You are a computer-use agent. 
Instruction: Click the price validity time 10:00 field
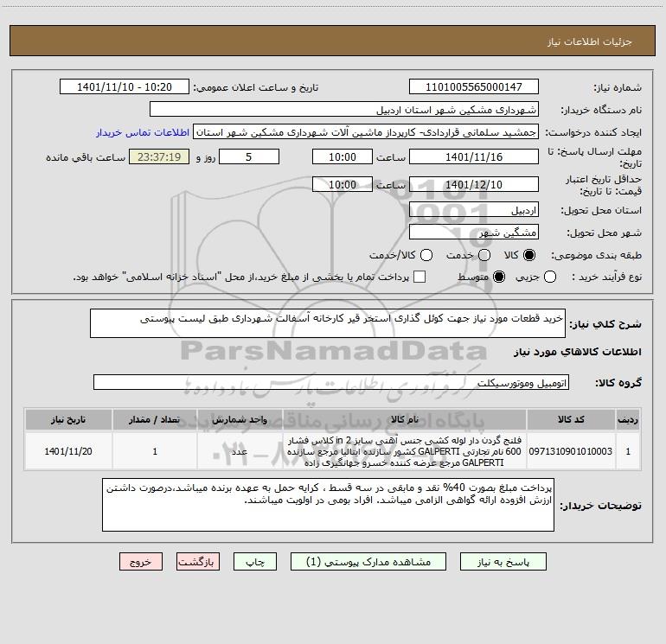pyautogui.click(x=343, y=184)
